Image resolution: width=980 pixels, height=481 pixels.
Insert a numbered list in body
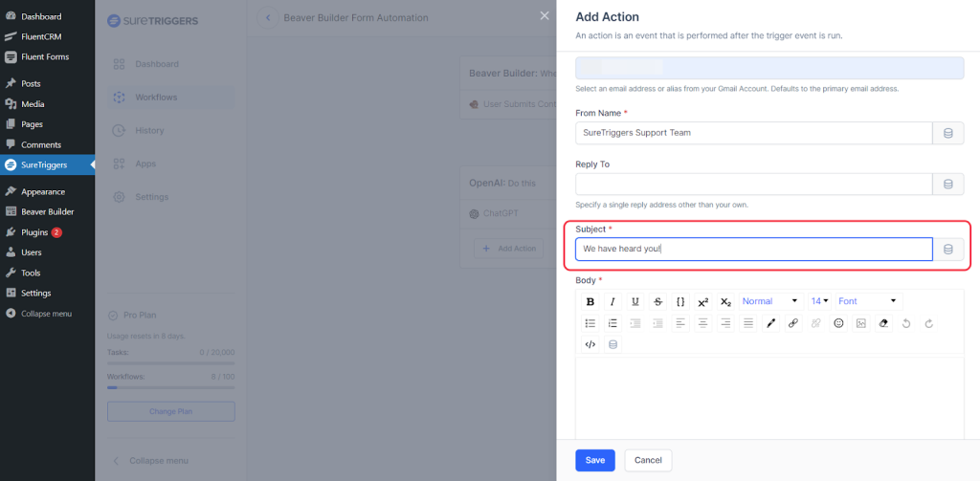[x=612, y=323]
